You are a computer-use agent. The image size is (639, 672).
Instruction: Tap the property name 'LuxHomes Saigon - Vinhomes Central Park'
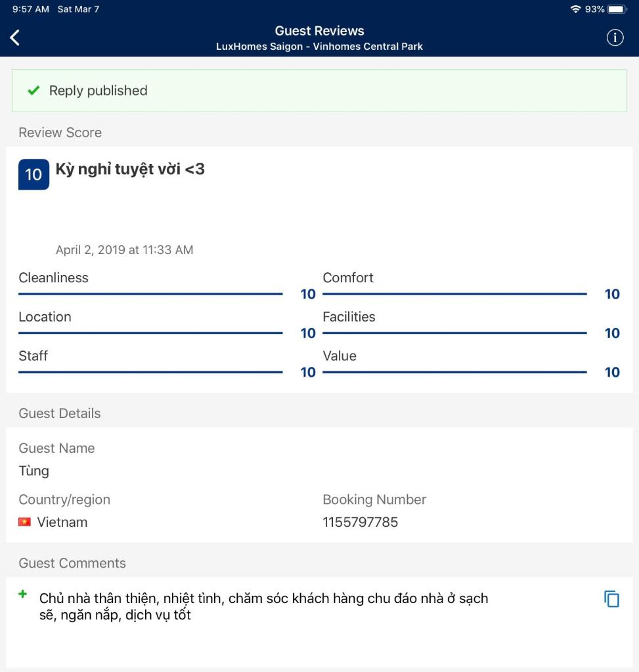(x=319, y=47)
